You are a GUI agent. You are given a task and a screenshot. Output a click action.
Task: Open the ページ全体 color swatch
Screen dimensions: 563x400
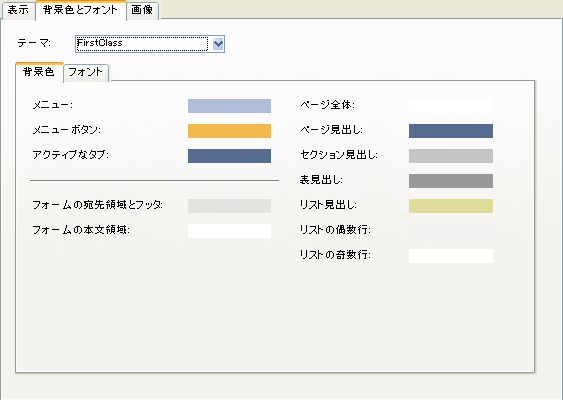click(451, 106)
